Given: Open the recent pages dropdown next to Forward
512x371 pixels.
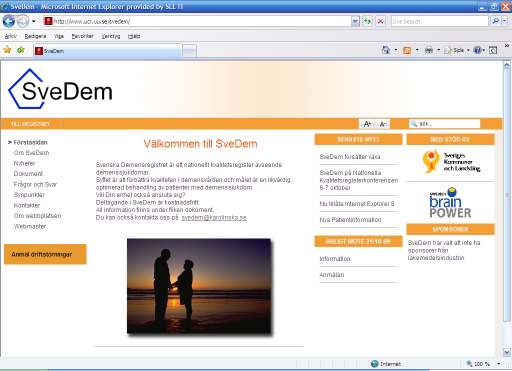Looking at the screenshot, I should (x=34, y=22).
